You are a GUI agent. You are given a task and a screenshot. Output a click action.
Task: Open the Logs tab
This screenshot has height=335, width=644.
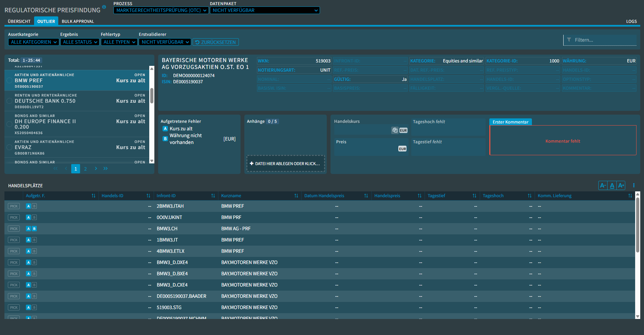(x=631, y=21)
